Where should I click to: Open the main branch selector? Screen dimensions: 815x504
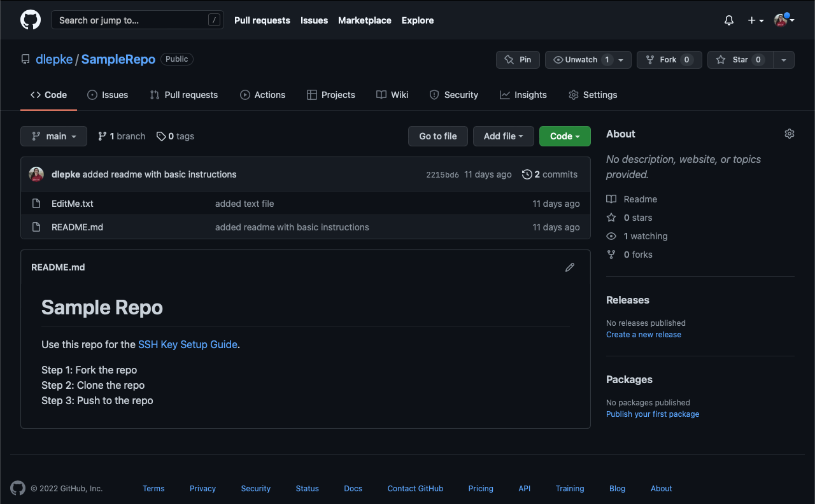click(53, 136)
